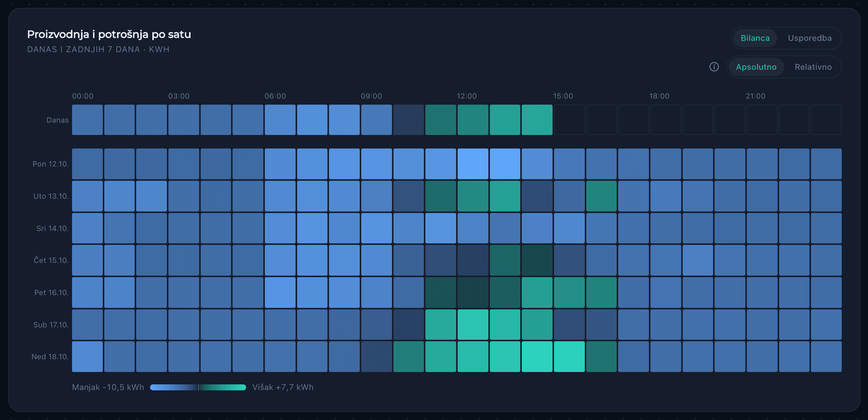The height and width of the screenshot is (420, 868).
Task: Click the Uto 13.10. cell at 16:00
Action: [x=601, y=196]
